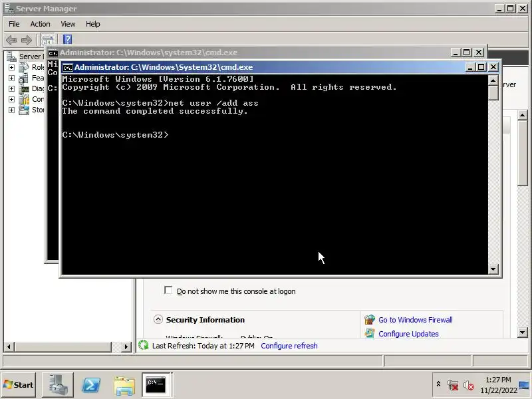Select the Storage icon in tree
The image size is (532, 399).
point(24,110)
